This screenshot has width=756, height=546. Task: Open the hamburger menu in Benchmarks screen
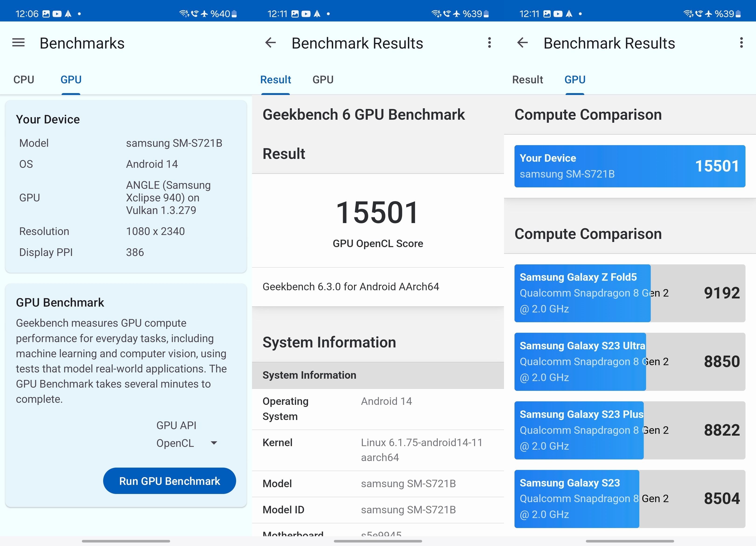[18, 43]
